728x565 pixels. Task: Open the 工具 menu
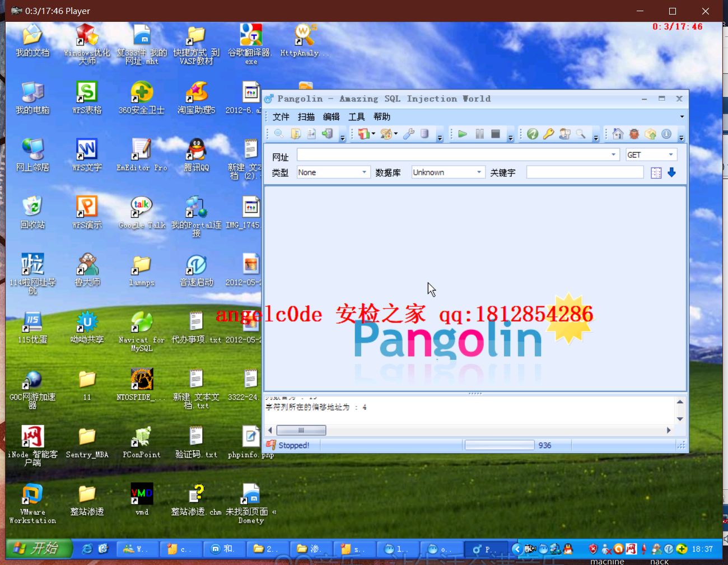357,116
